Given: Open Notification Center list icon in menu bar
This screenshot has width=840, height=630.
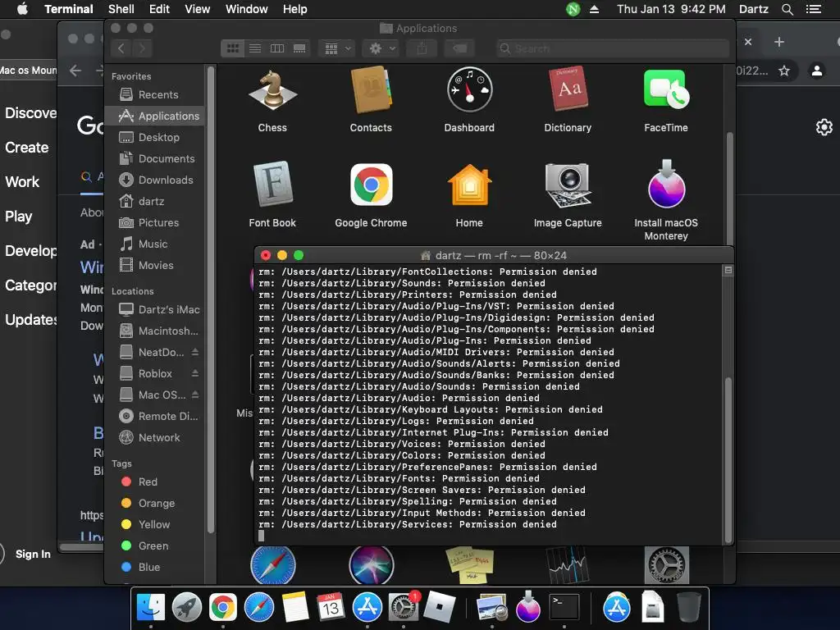Looking at the screenshot, I should tap(814, 9).
